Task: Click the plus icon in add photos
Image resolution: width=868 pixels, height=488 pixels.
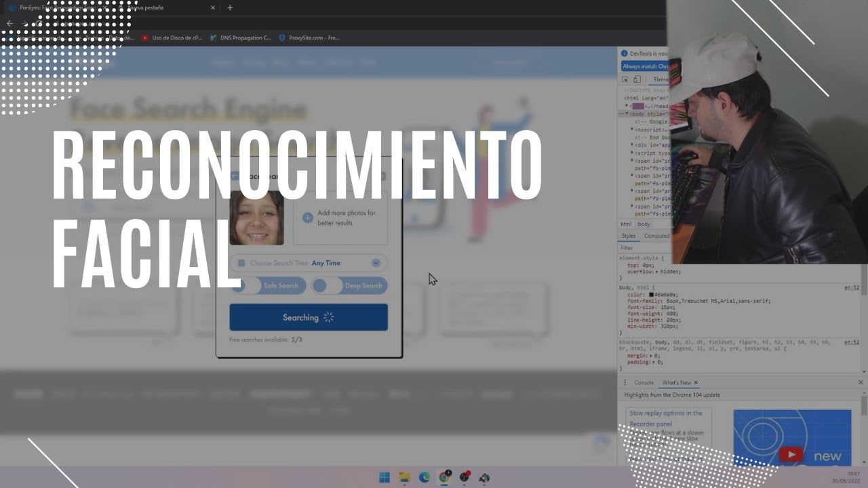Action: (x=307, y=218)
